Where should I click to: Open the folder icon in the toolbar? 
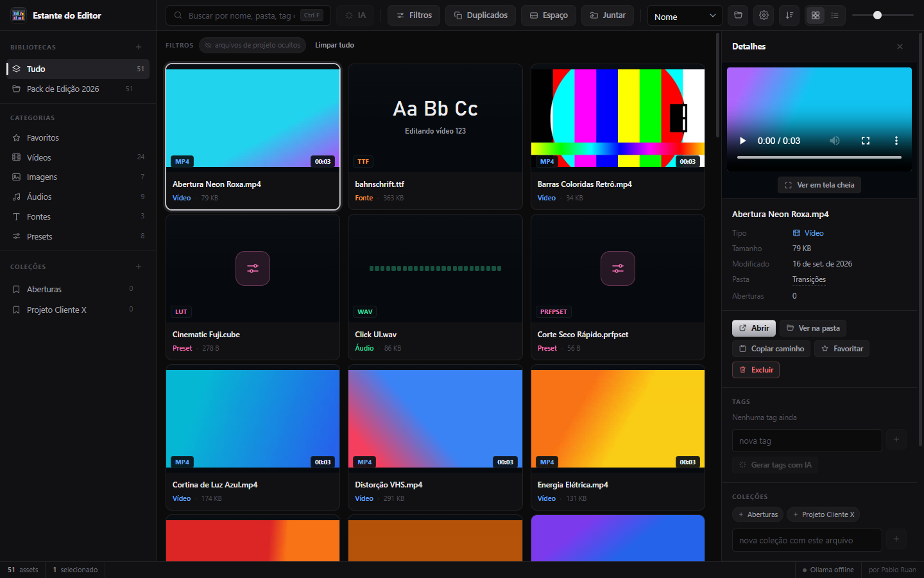pos(738,15)
